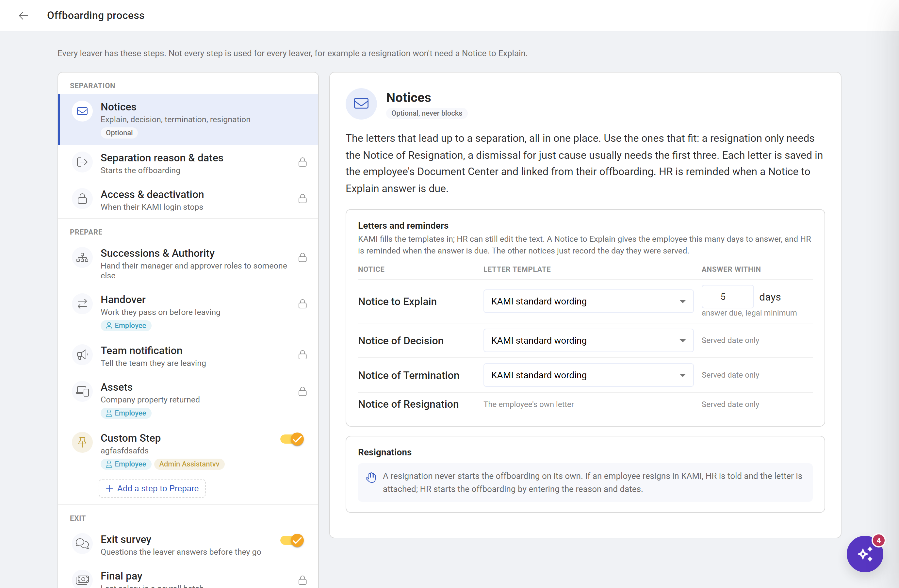Open Notice of Decision template dropdown

coord(588,341)
